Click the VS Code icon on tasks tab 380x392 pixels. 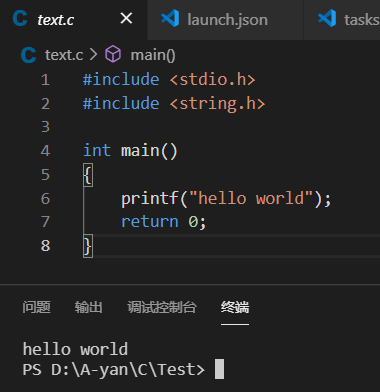327,18
